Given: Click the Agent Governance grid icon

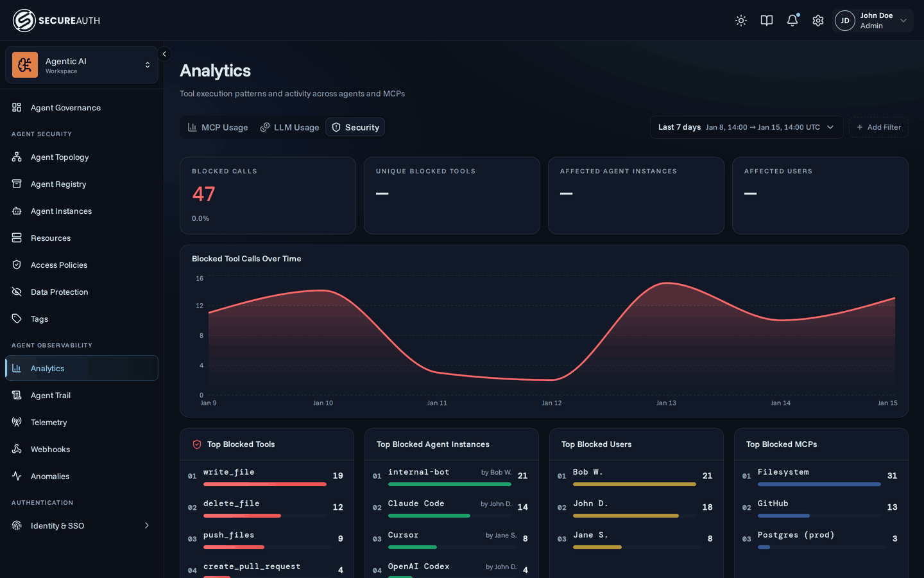Looking at the screenshot, I should (17, 107).
